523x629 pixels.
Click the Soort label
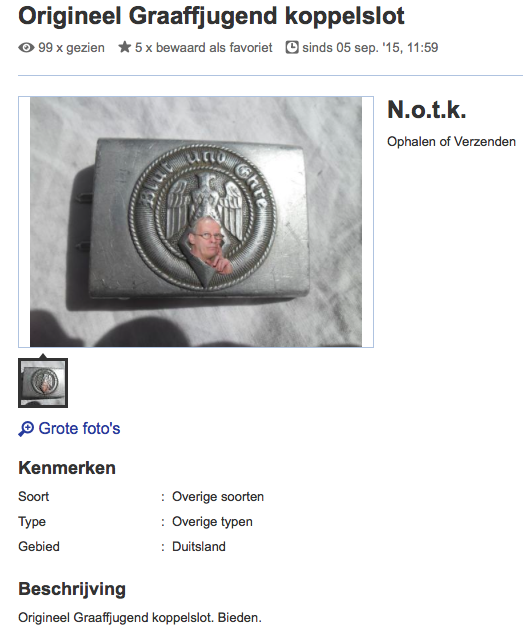[x=34, y=497]
